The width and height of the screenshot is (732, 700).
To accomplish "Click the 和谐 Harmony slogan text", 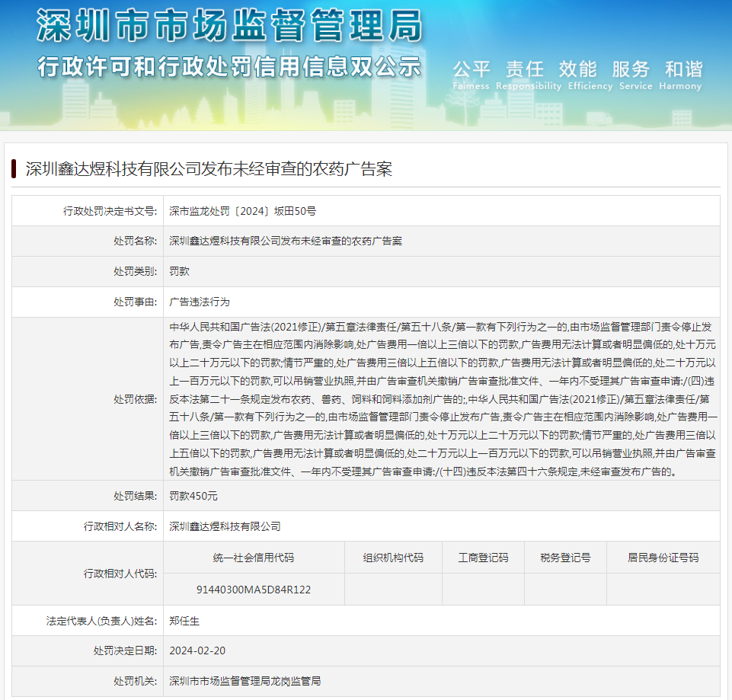I will pyautogui.click(x=683, y=75).
